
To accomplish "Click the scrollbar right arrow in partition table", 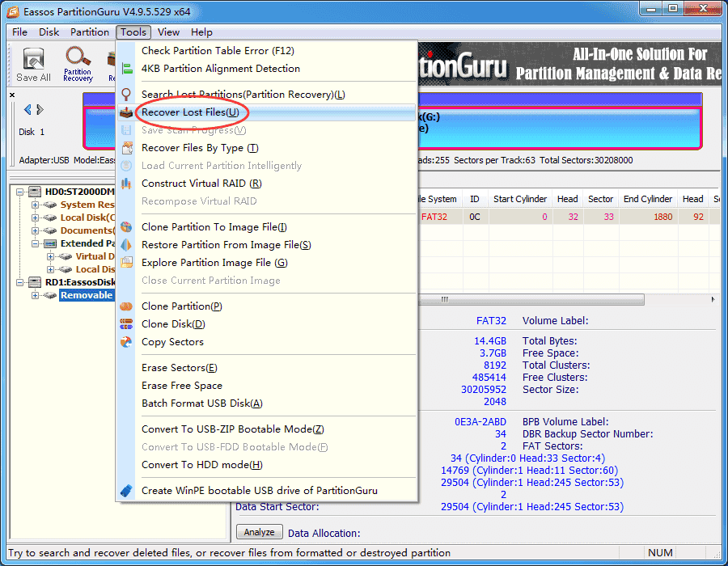I will point(713,300).
